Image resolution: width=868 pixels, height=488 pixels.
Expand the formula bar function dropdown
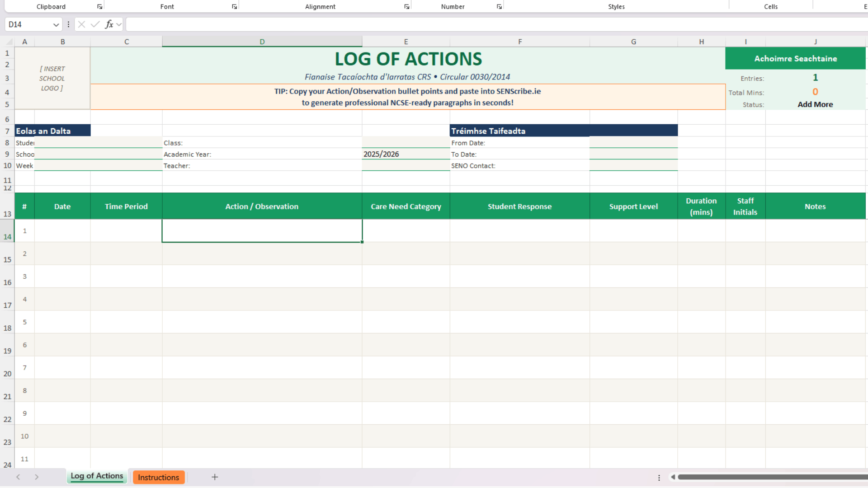119,24
